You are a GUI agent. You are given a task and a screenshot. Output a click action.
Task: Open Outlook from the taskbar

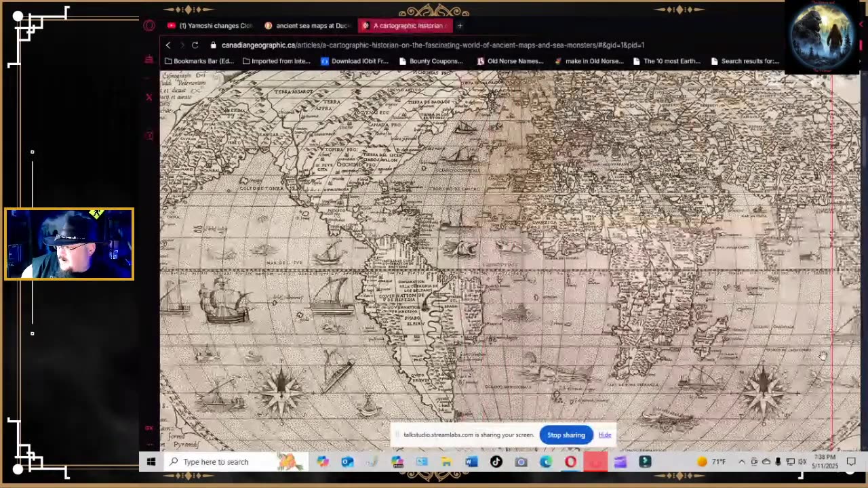pyautogui.click(x=347, y=462)
